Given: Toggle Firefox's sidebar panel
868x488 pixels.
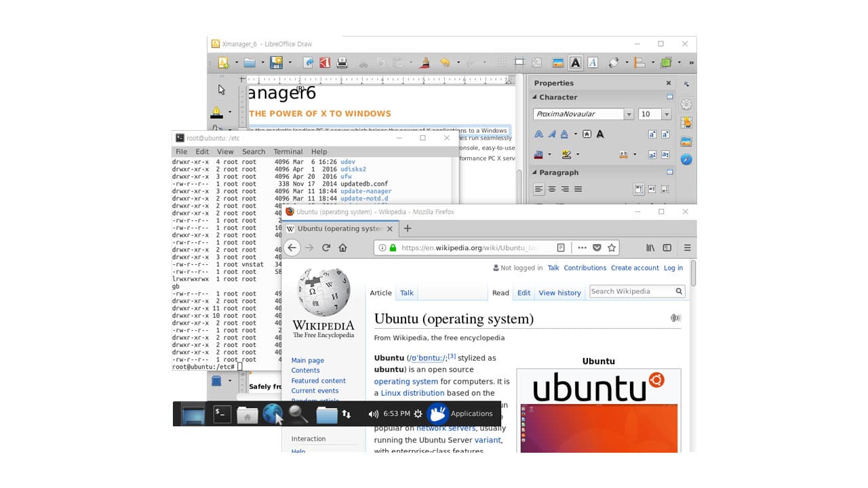Looking at the screenshot, I should pyautogui.click(x=668, y=247).
